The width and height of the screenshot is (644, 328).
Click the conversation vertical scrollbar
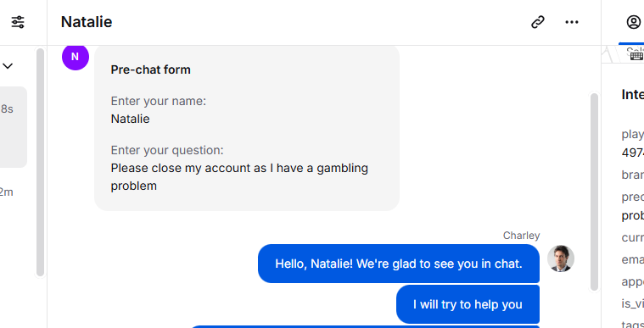tap(594, 192)
